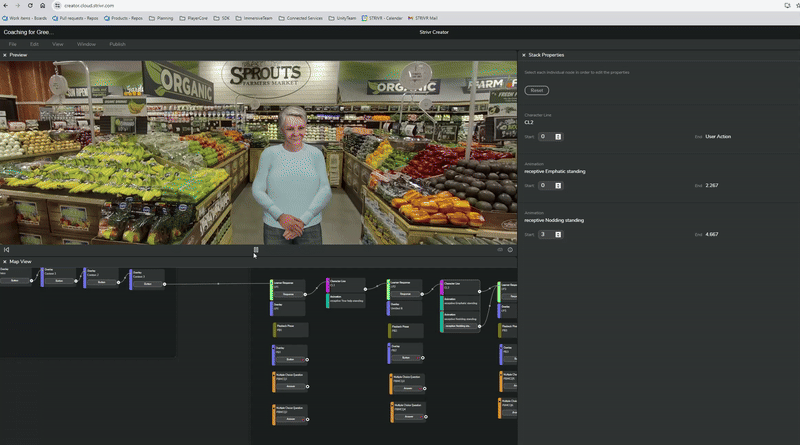Expand the PlayerCore bookmark folder
The width and height of the screenshot is (800, 445).
pyautogui.click(x=193, y=18)
